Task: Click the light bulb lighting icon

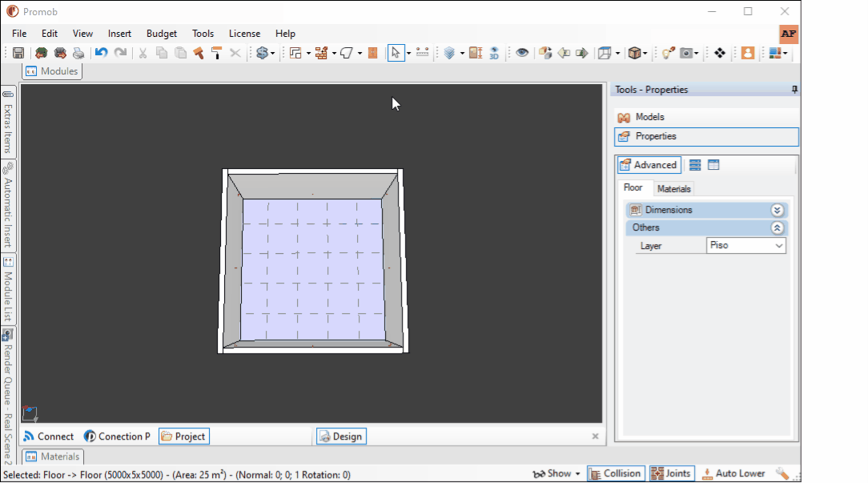Action: tap(668, 53)
